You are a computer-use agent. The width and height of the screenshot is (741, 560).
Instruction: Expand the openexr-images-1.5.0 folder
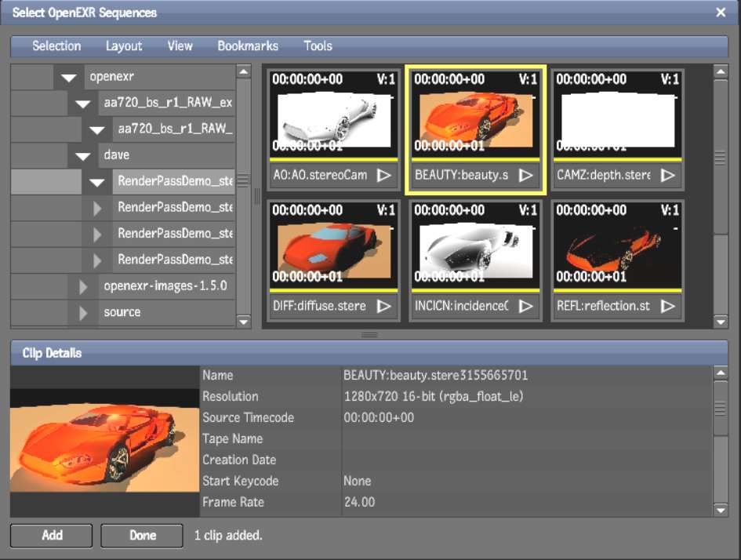[82, 287]
